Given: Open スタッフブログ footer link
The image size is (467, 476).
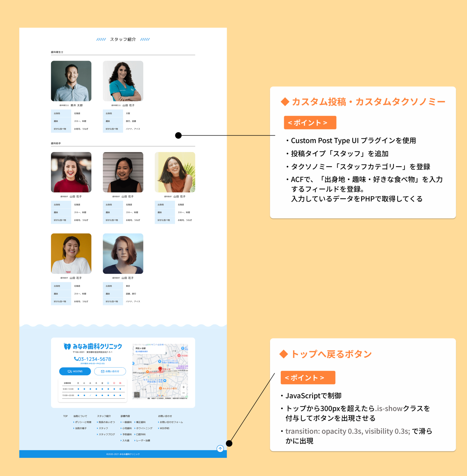Looking at the screenshot, I should (x=106, y=434).
